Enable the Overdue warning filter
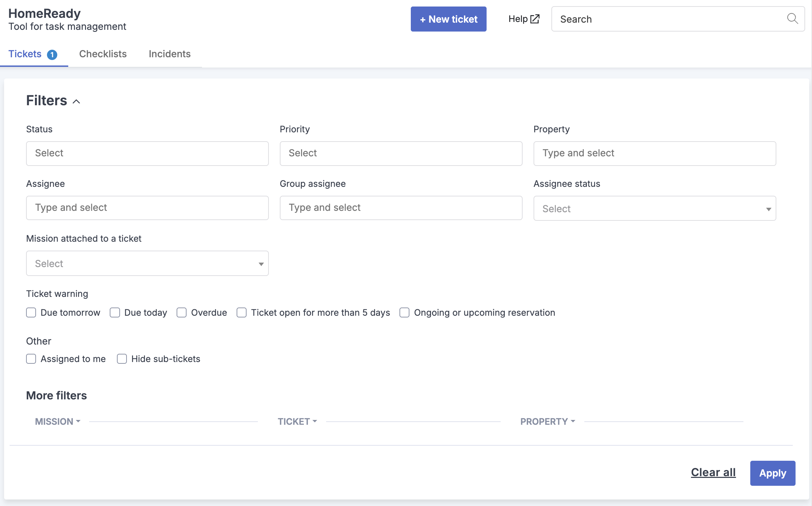812x506 pixels. tap(182, 313)
